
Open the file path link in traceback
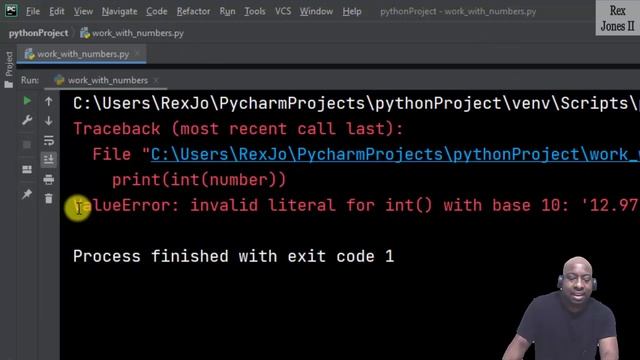click(395, 154)
